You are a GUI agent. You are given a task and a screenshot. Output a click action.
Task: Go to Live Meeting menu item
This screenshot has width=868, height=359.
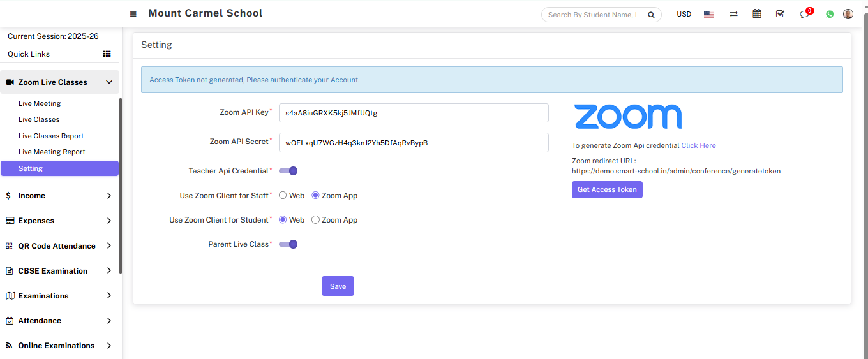pyautogui.click(x=40, y=103)
